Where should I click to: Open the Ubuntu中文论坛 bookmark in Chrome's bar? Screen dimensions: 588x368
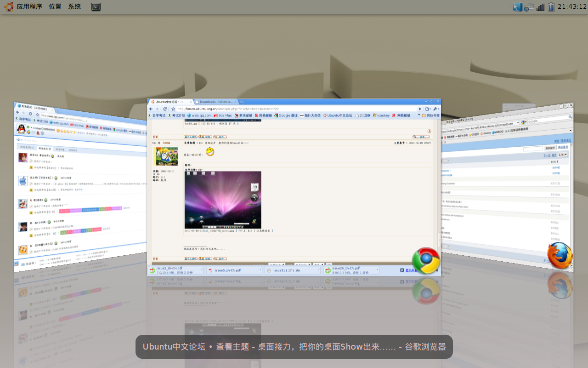coord(338,115)
